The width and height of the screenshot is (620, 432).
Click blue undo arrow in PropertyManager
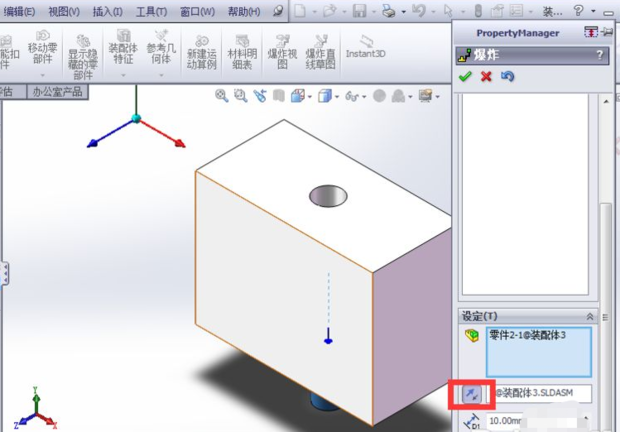pos(507,76)
